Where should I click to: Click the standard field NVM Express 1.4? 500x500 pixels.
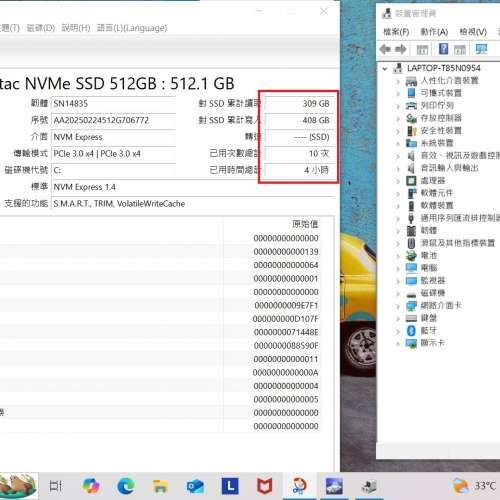(193, 187)
